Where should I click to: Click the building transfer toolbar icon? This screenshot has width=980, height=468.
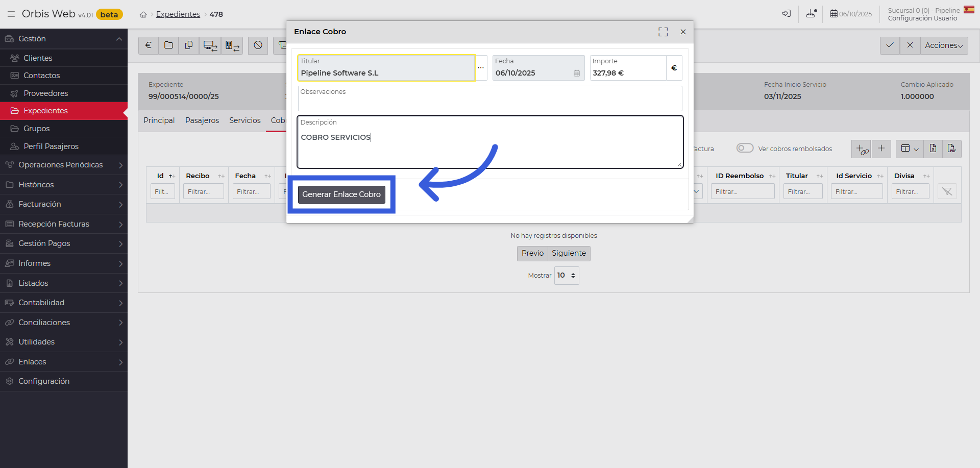(232, 45)
